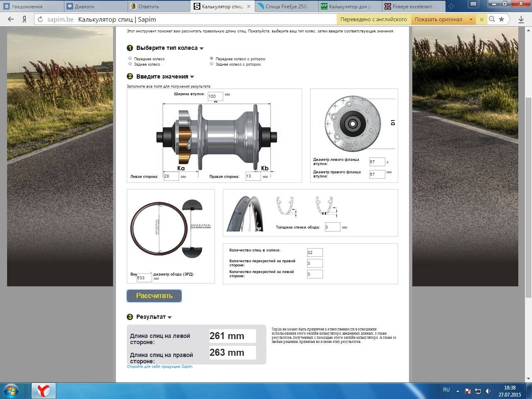Image resolution: width=532 pixels, height=399 pixels.
Task: Click the 'Ширина втулки' input field
Action: point(215,96)
